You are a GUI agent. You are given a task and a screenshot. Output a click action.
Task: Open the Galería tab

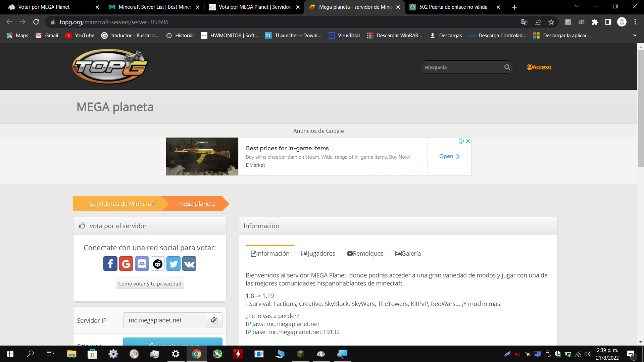(408, 253)
